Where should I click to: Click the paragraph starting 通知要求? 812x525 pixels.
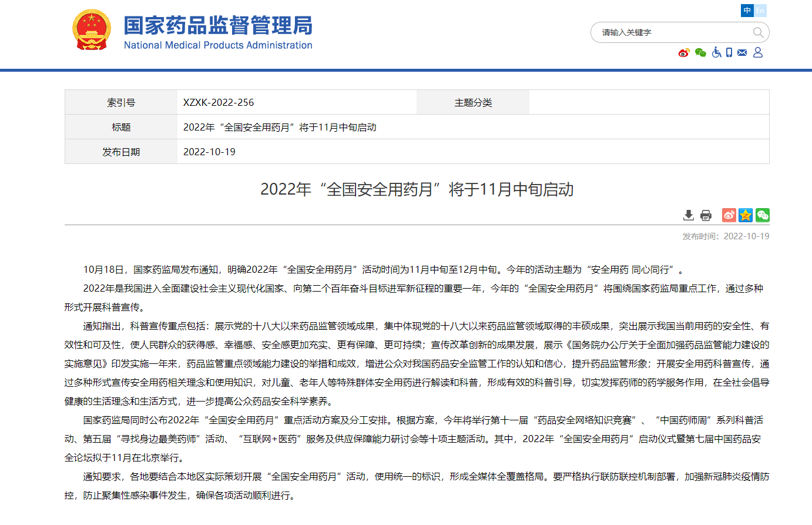(x=417, y=486)
